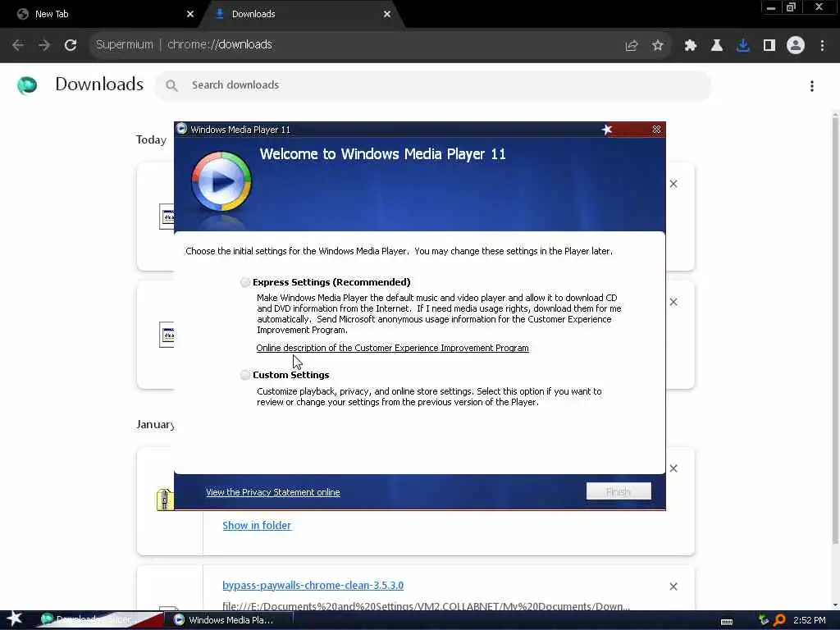
Task: Remove second download entry under Today
Action: point(673,302)
